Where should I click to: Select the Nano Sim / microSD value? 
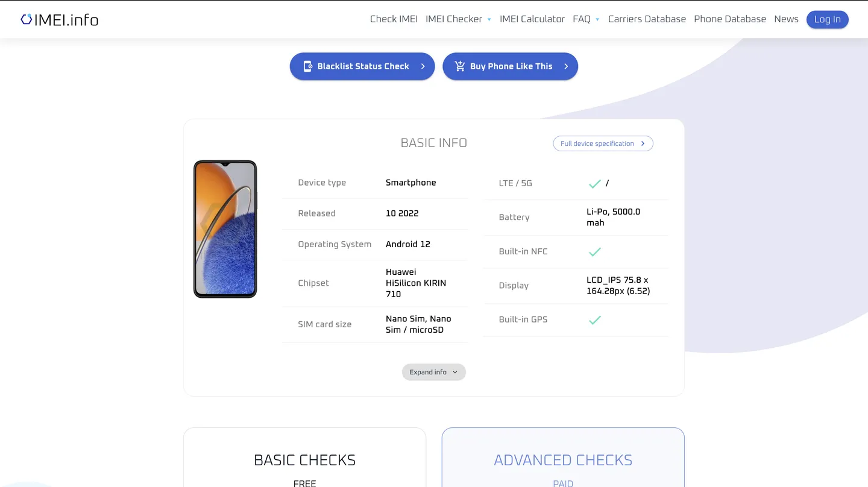(x=418, y=324)
